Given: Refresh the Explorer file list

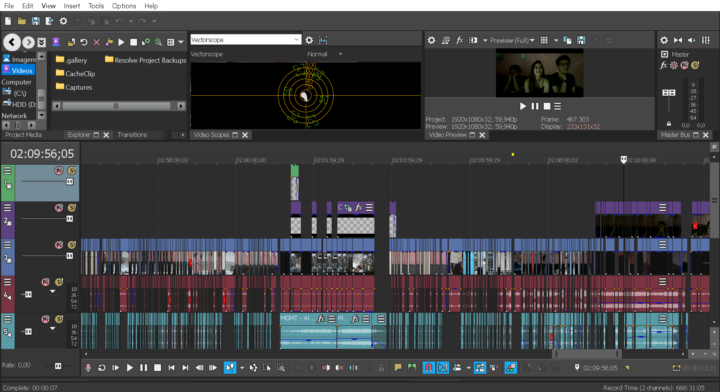Looking at the screenshot, I should pos(84,42).
